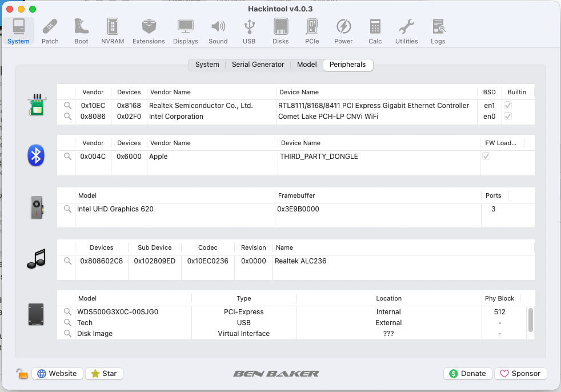
Task: Open the Extensions toolbar section
Action: [149, 31]
